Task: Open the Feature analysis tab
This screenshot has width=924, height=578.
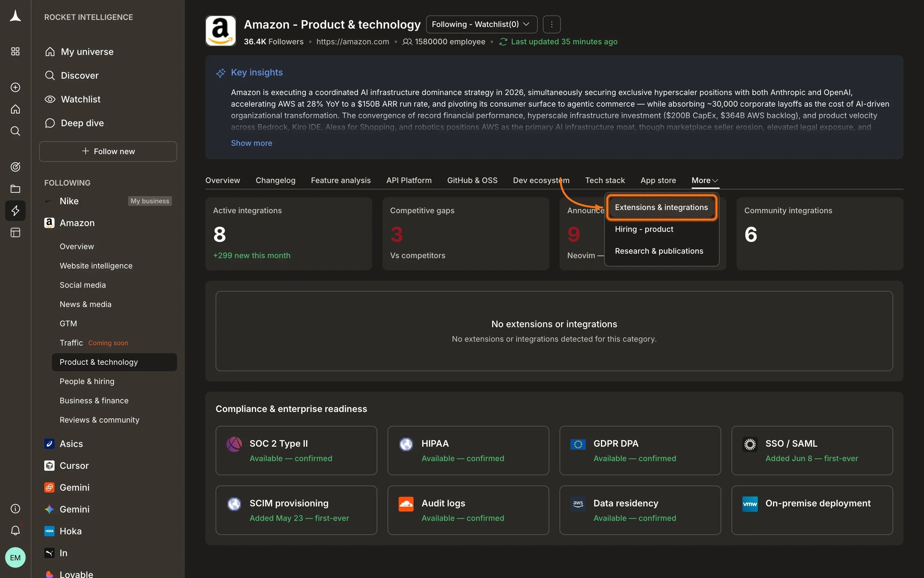Action: 341,180
